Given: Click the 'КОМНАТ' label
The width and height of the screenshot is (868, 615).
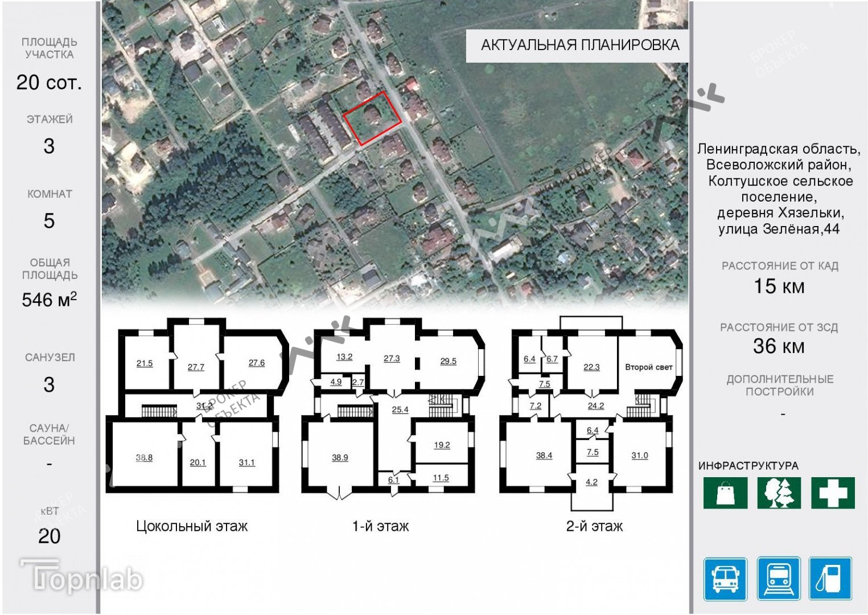Looking at the screenshot, I should pos(50,194).
